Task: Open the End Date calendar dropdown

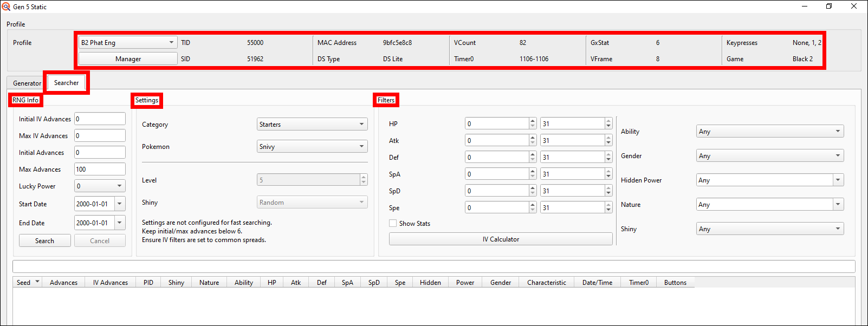Action: point(120,223)
